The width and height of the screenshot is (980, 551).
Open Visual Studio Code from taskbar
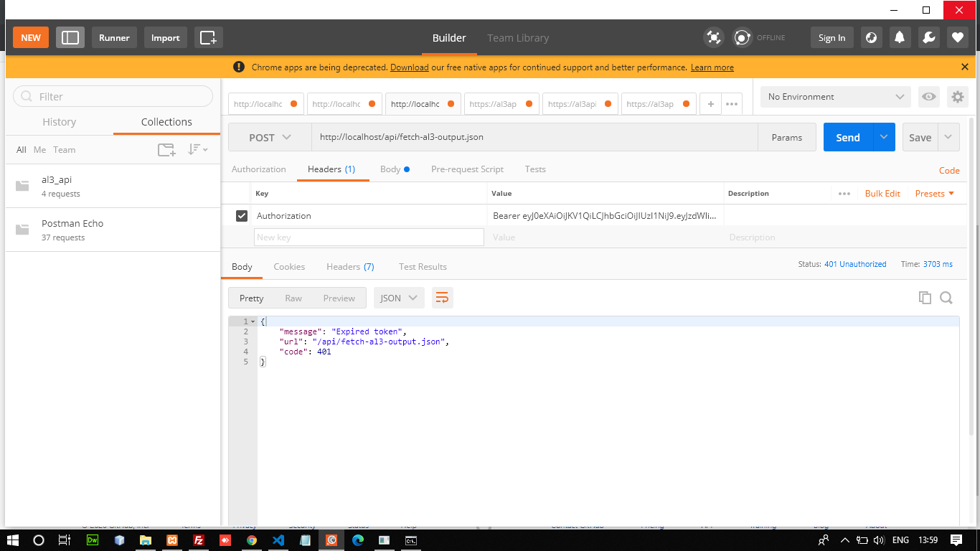278,540
